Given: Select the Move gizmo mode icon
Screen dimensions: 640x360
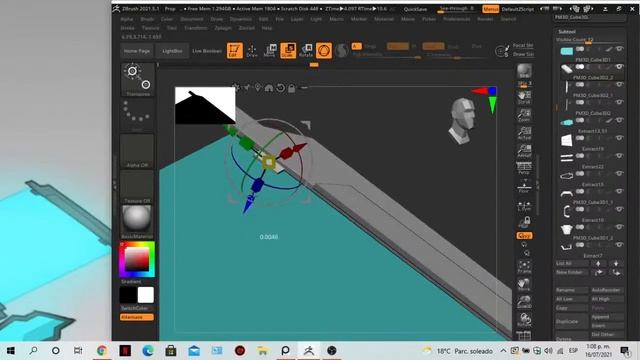Looking at the screenshot, I should coord(270,51).
